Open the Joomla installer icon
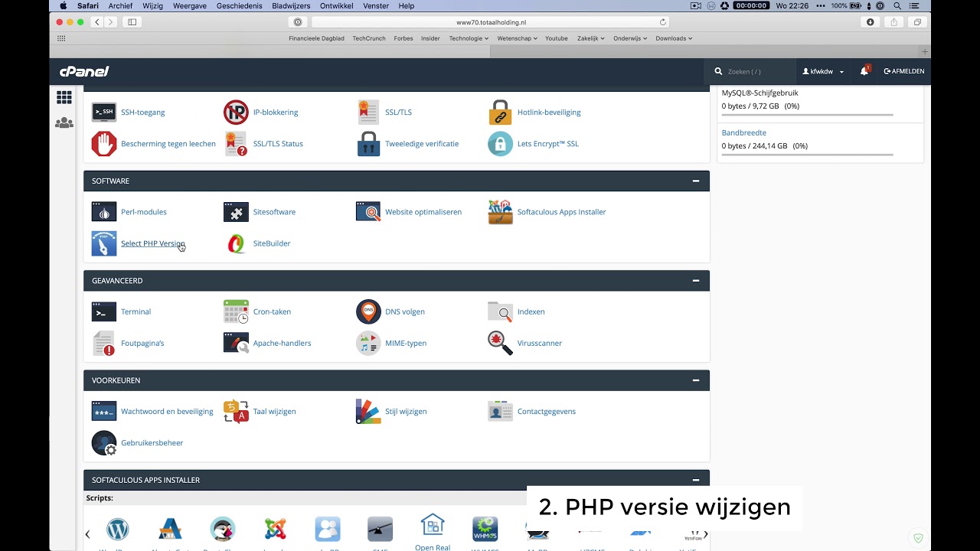 (x=275, y=529)
